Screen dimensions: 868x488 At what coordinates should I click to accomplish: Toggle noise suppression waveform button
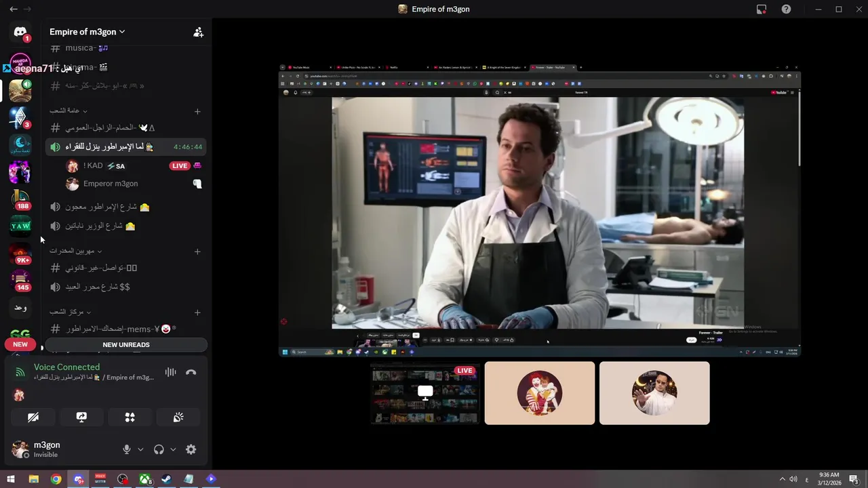pyautogui.click(x=170, y=372)
